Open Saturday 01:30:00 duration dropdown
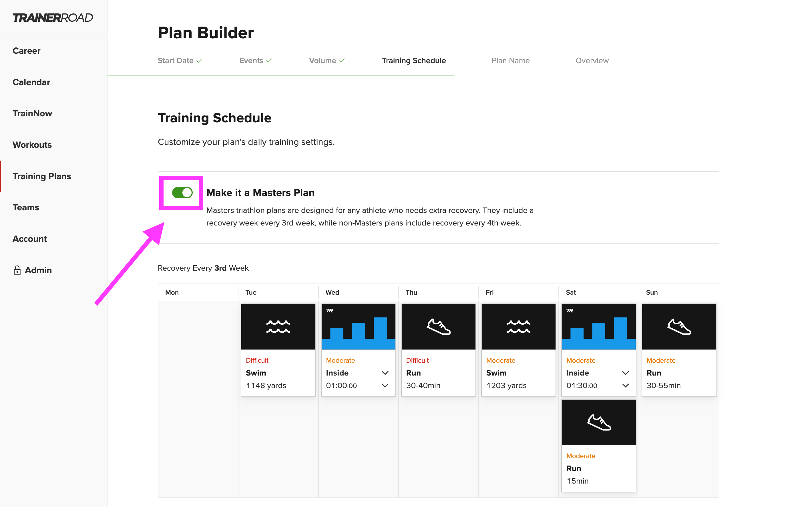Viewport: 812px width, 507px height. [625, 385]
